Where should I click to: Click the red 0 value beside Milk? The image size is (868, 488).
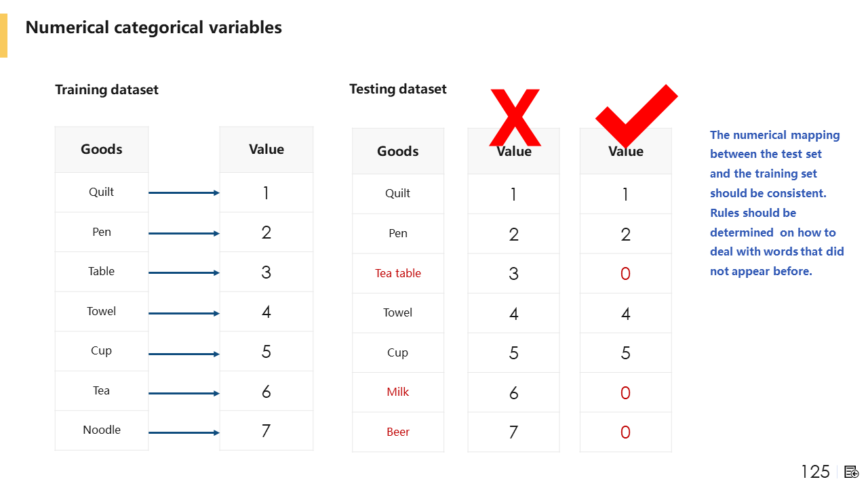(x=625, y=393)
